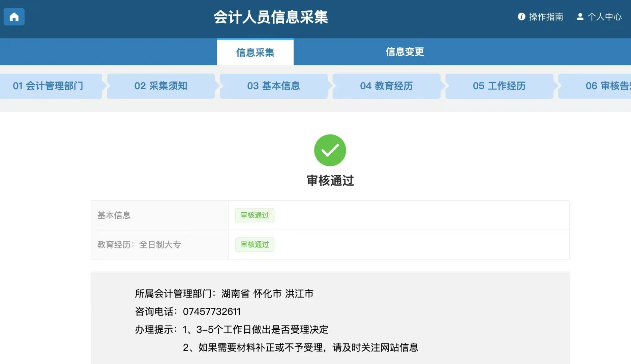
Task: Select step 05 工作经历
Action: point(500,86)
